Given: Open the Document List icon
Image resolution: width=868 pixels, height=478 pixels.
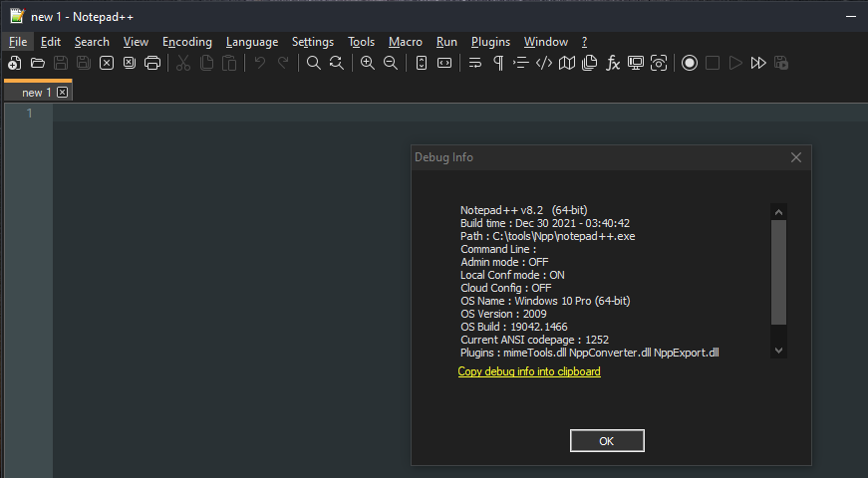Looking at the screenshot, I should tap(590, 63).
